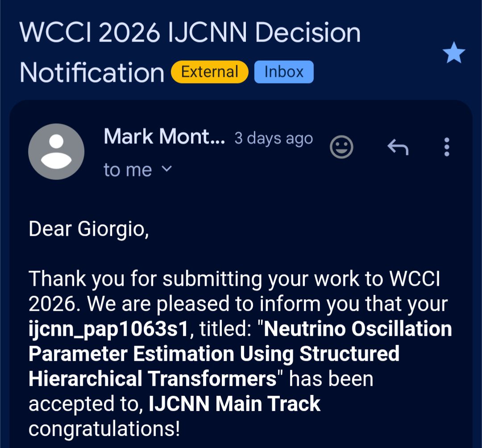Tap bold "IJCNN Main Track" text

(235, 404)
